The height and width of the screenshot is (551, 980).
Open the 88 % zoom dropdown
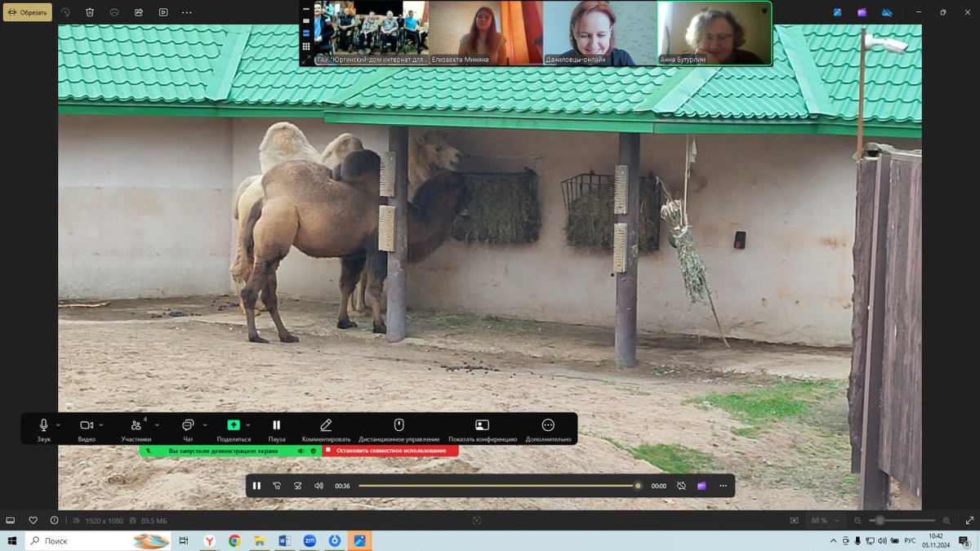pyautogui.click(x=824, y=520)
